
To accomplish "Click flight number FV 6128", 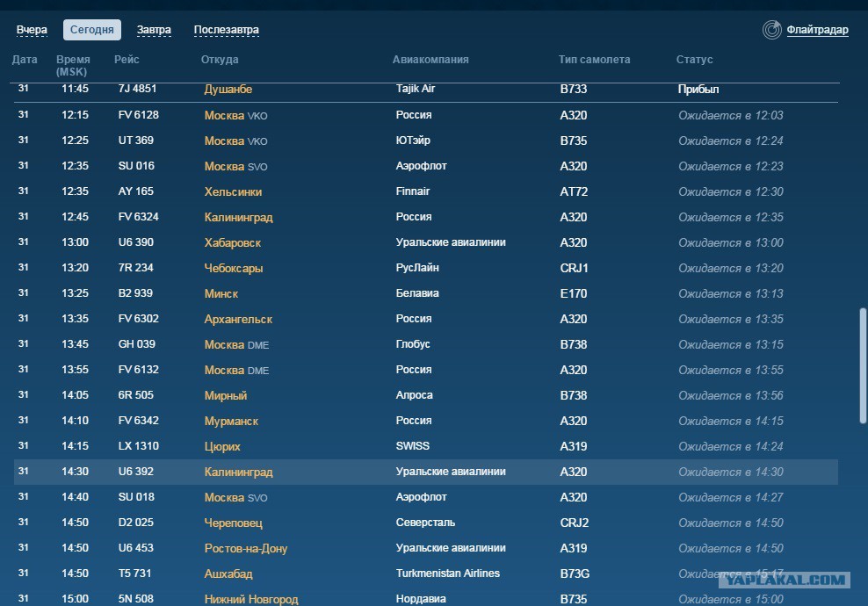I will point(139,115).
